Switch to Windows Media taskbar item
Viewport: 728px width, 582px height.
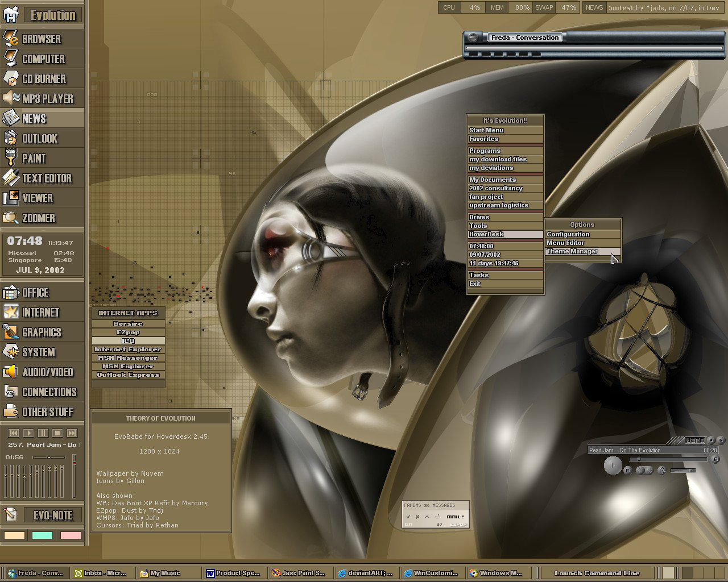click(499, 573)
